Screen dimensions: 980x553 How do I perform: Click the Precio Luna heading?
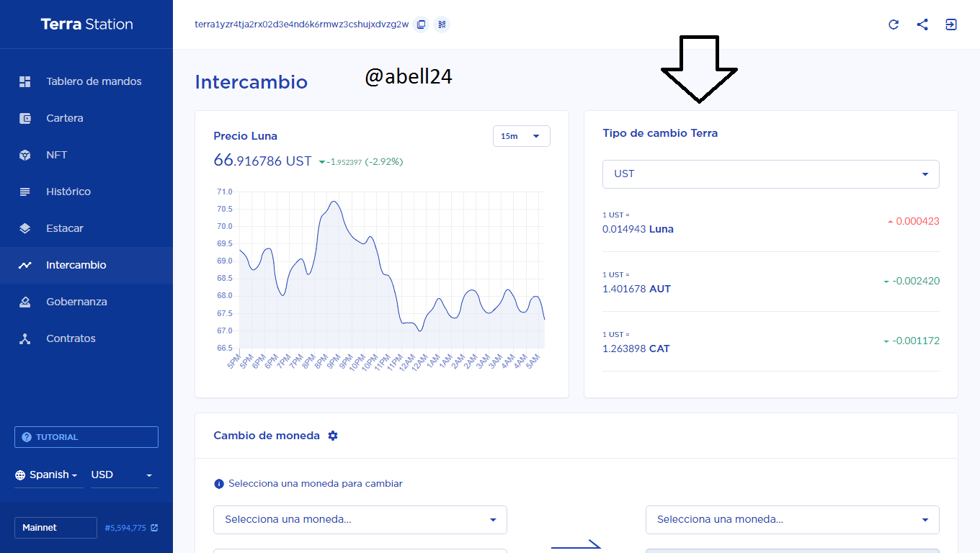(x=246, y=136)
